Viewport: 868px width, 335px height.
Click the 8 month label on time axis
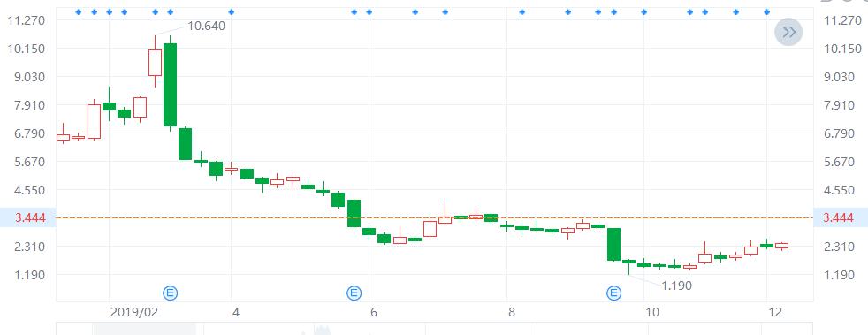coord(512,312)
